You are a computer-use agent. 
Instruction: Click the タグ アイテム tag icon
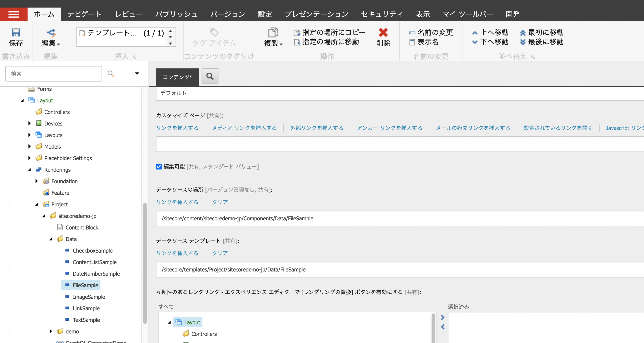point(214,32)
